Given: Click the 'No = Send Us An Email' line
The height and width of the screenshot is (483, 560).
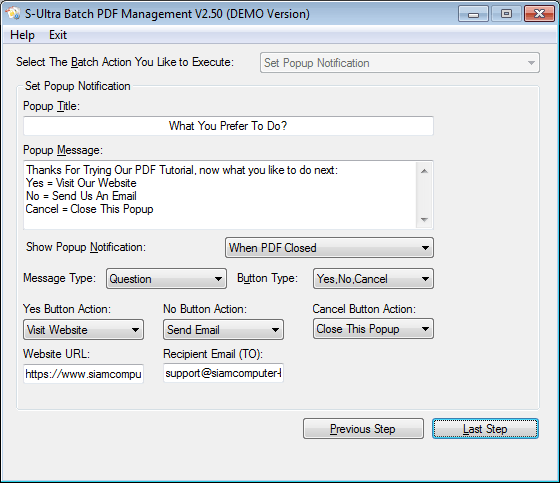Looking at the screenshot, I should click(81, 196).
